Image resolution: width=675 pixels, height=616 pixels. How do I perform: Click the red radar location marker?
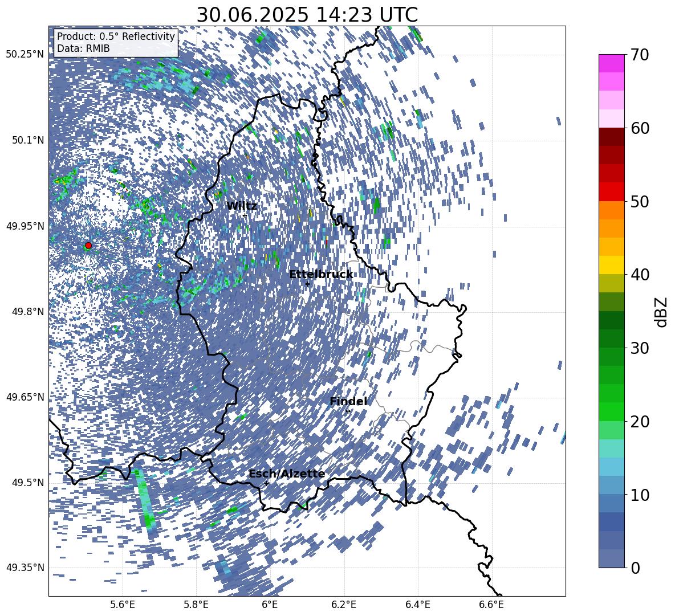point(88,246)
